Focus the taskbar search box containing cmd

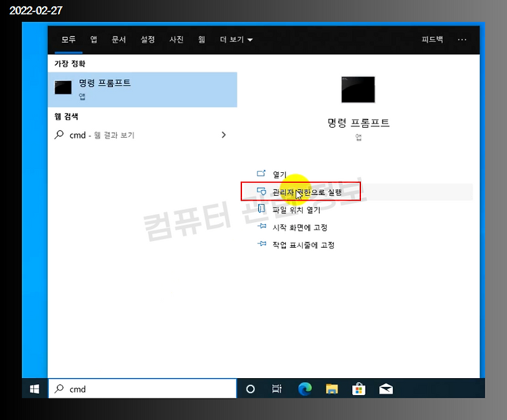pos(142,389)
